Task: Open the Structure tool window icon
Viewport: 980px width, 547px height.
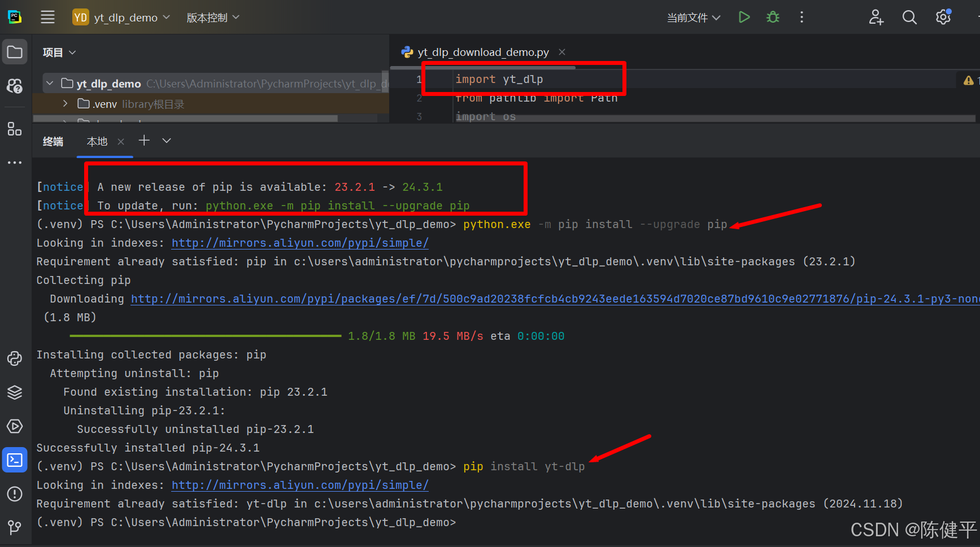Action: pos(15,129)
